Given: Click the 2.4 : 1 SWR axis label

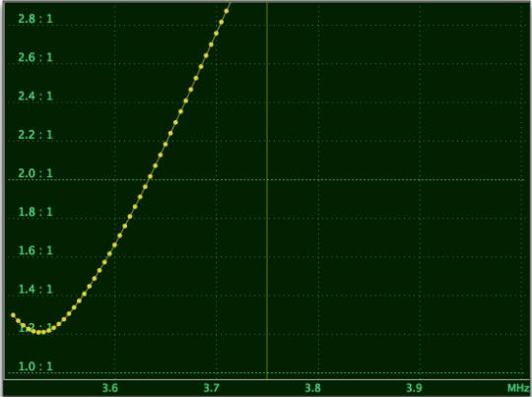Looking at the screenshot, I should click(35, 96).
